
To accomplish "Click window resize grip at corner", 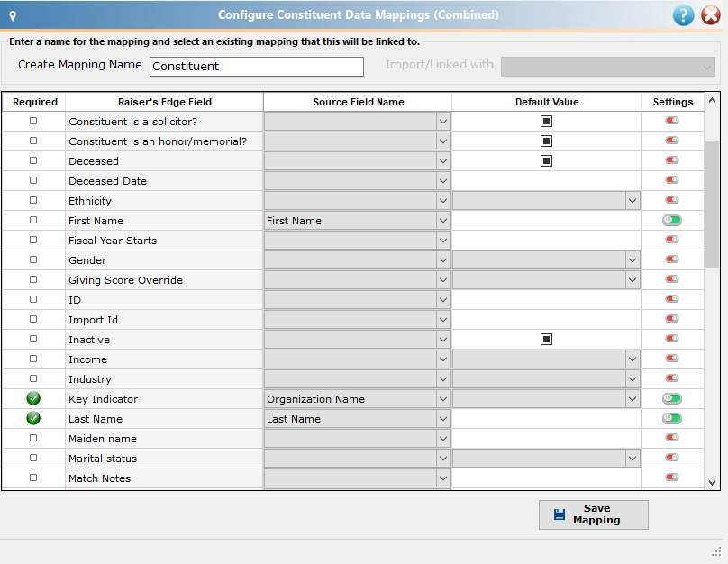I will point(716,551).
